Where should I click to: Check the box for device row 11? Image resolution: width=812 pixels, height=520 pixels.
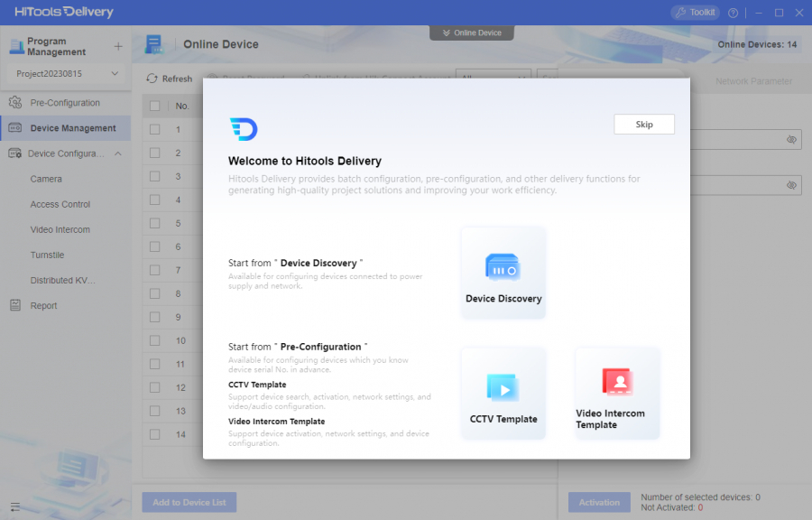[155, 364]
